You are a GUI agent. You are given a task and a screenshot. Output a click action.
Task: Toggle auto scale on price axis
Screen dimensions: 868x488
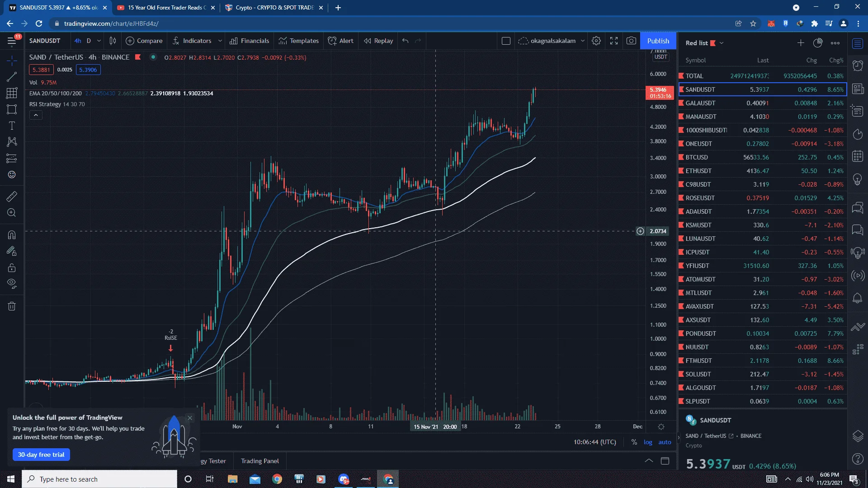pyautogui.click(x=665, y=442)
